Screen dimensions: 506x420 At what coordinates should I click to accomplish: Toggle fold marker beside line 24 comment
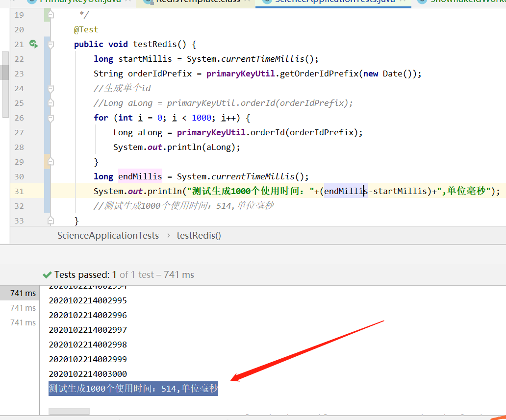point(51,88)
